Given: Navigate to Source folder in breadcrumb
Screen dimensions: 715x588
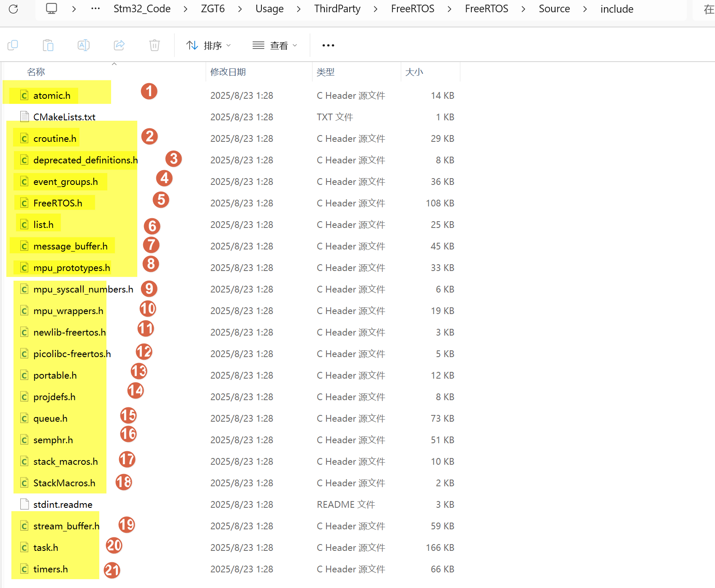Looking at the screenshot, I should coord(554,9).
